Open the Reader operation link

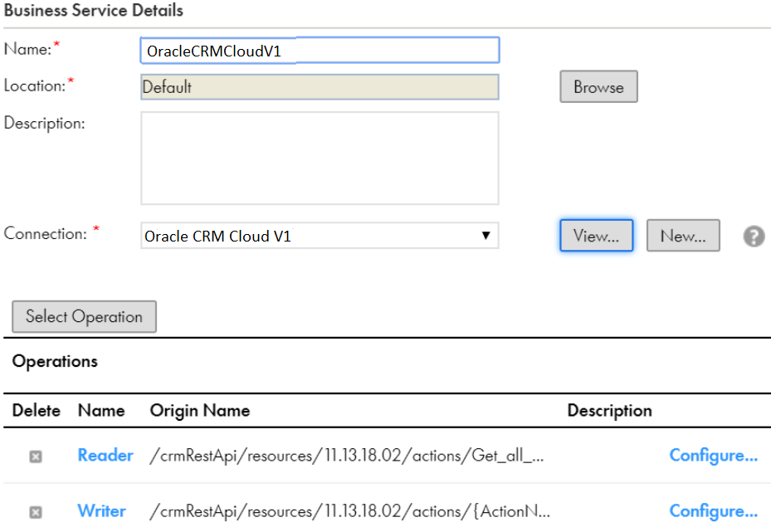coord(105,456)
